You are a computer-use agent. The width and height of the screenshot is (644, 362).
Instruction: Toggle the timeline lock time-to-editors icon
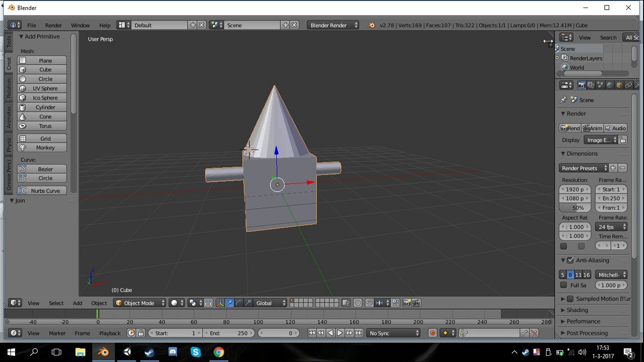(141, 333)
